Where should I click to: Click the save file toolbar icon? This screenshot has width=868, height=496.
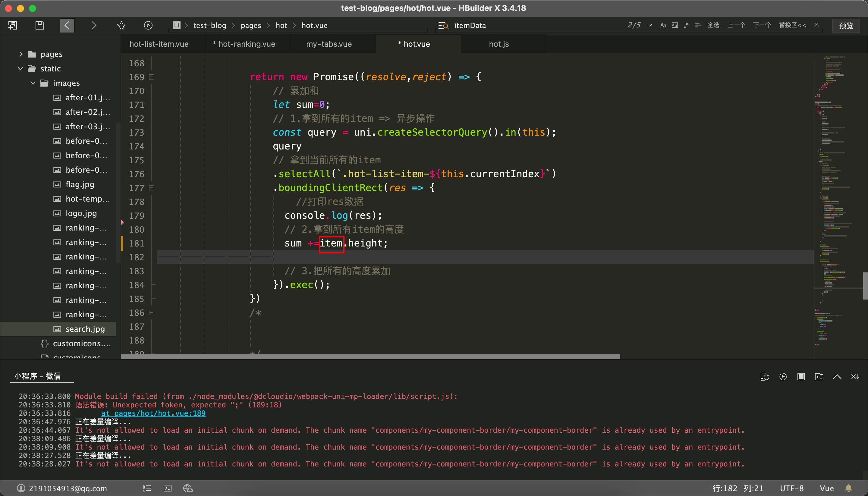click(39, 25)
